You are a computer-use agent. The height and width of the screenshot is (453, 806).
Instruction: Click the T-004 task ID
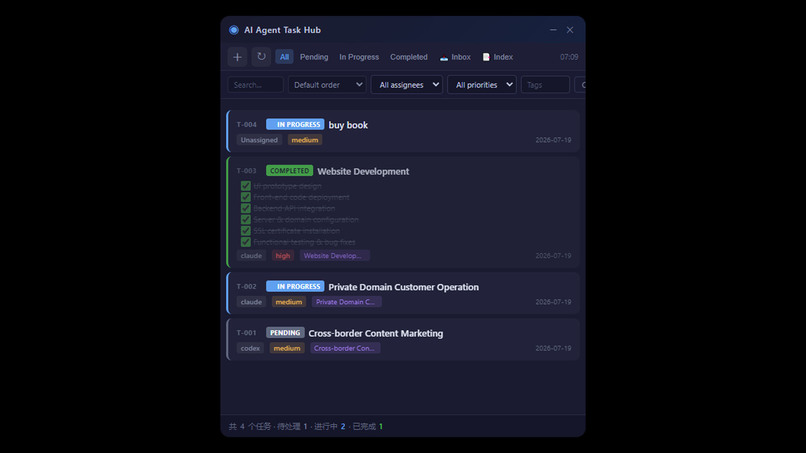coord(246,124)
